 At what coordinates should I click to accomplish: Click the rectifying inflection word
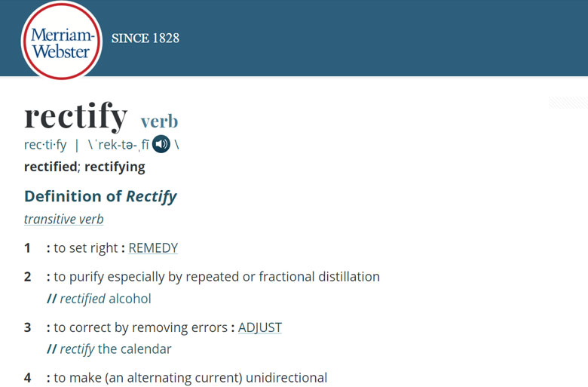[x=115, y=167]
